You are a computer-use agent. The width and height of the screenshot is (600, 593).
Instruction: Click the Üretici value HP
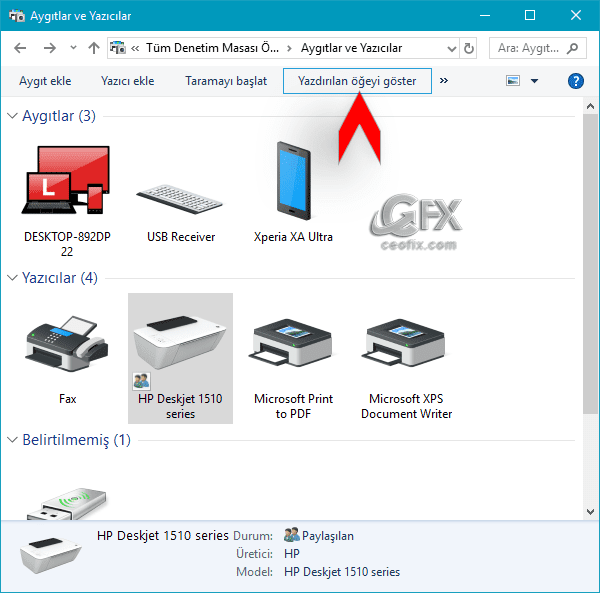pyautogui.click(x=292, y=554)
